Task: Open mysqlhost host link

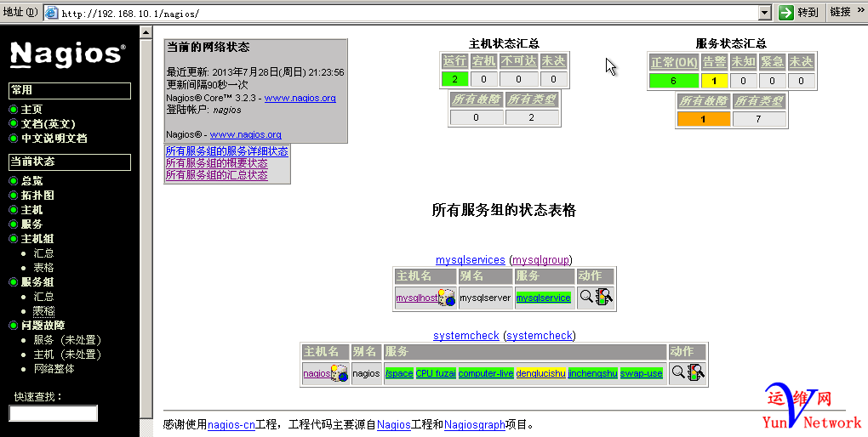Action: 417,298
